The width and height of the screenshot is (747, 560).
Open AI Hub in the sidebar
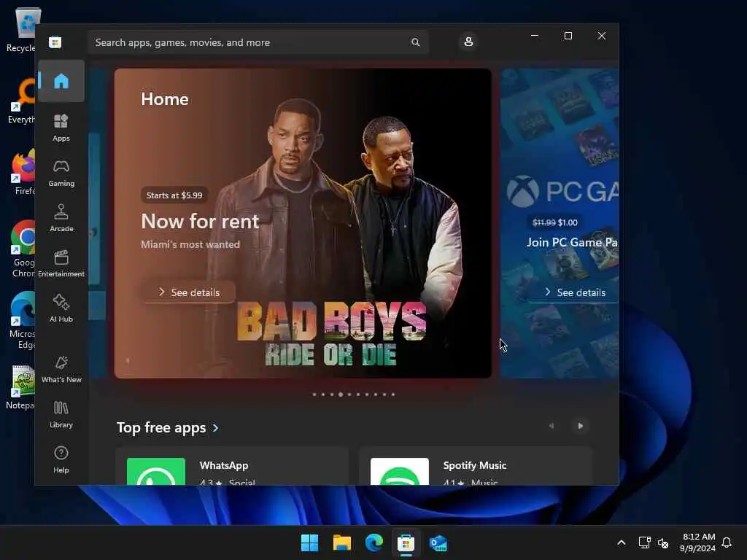point(61,308)
